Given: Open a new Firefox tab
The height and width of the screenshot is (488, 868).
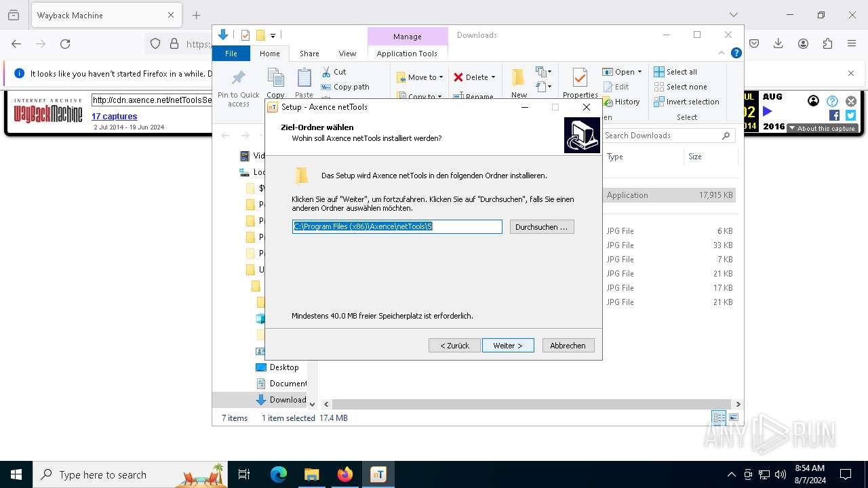Looking at the screenshot, I should click(x=196, y=15).
